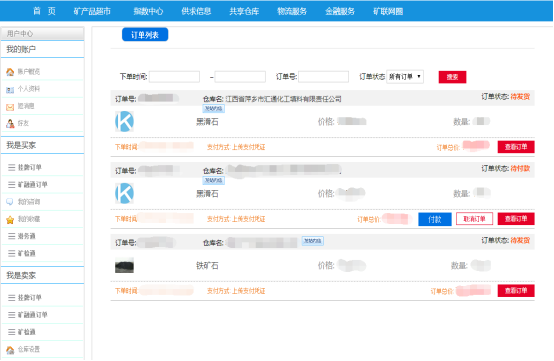Click first 黑滑石 product name
Image resolution: width=554 pixels, height=361 pixels.
click(207, 122)
